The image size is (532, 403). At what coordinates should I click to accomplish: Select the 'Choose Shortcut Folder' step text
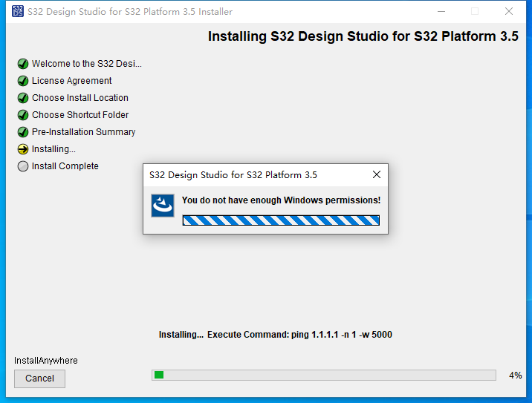pos(80,115)
